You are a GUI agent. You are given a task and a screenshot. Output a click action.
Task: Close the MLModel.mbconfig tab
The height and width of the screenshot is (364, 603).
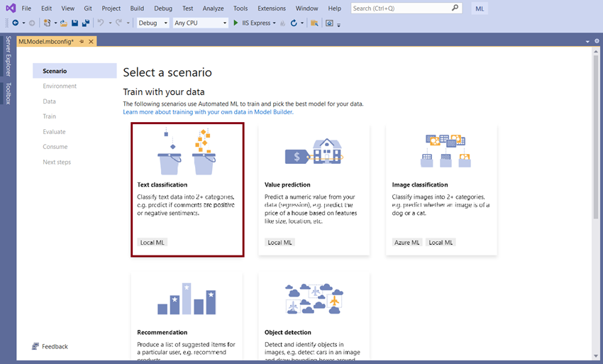coord(91,42)
